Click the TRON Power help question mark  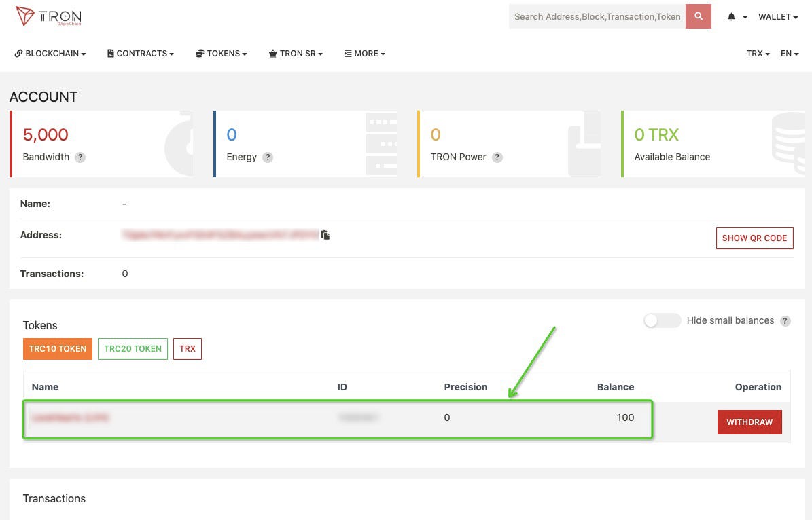click(497, 157)
